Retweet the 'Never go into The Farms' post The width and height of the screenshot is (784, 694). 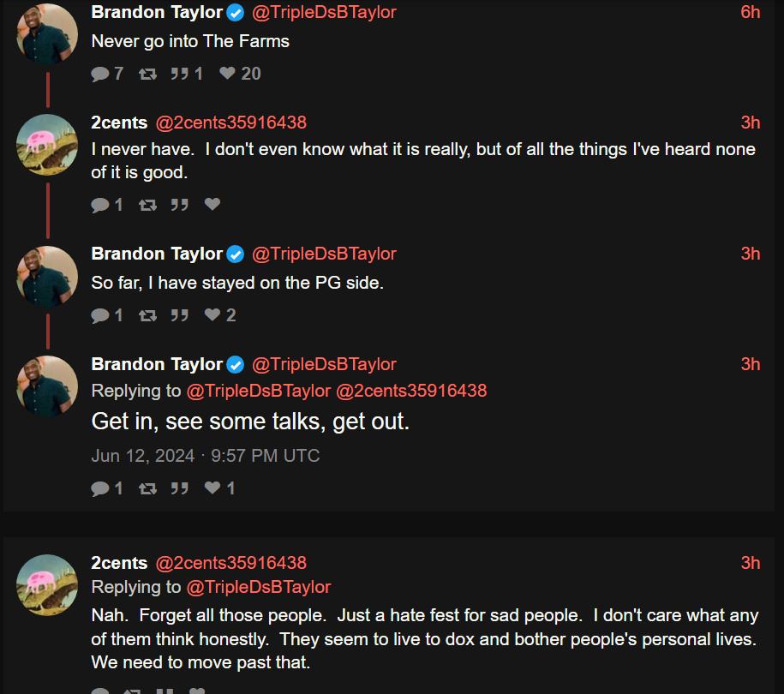pyautogui.click(x=148, y=74)
